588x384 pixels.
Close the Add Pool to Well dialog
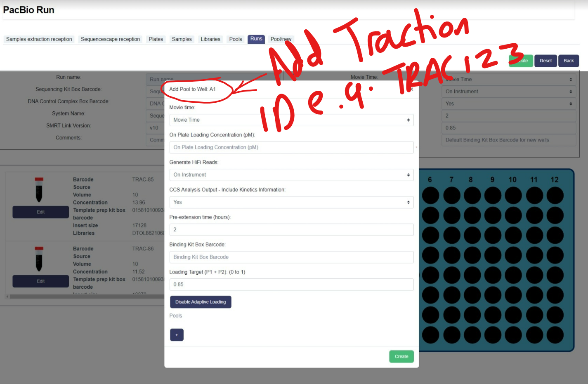click(411, 89)
